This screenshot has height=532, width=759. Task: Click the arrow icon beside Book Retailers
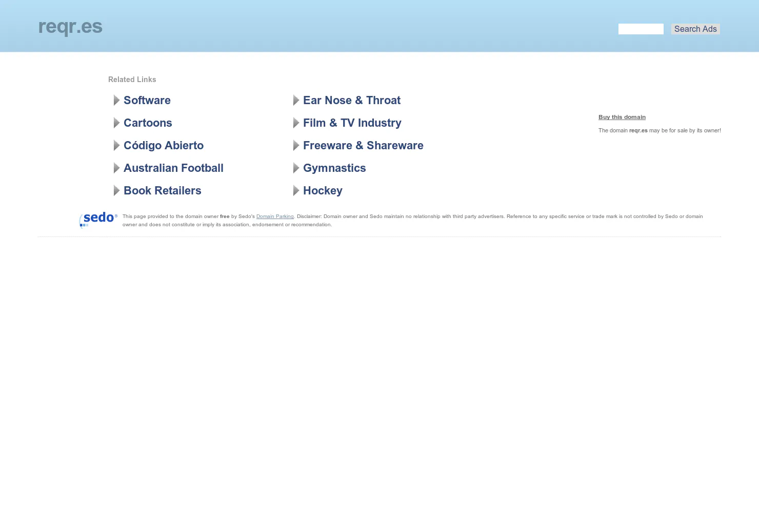coord(116,191)
